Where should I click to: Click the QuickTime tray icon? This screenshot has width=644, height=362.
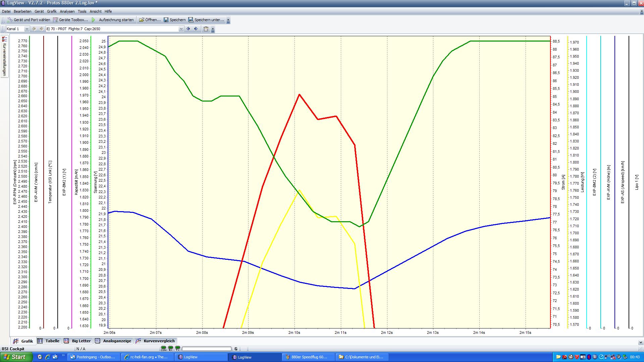[x=601, y=357]
